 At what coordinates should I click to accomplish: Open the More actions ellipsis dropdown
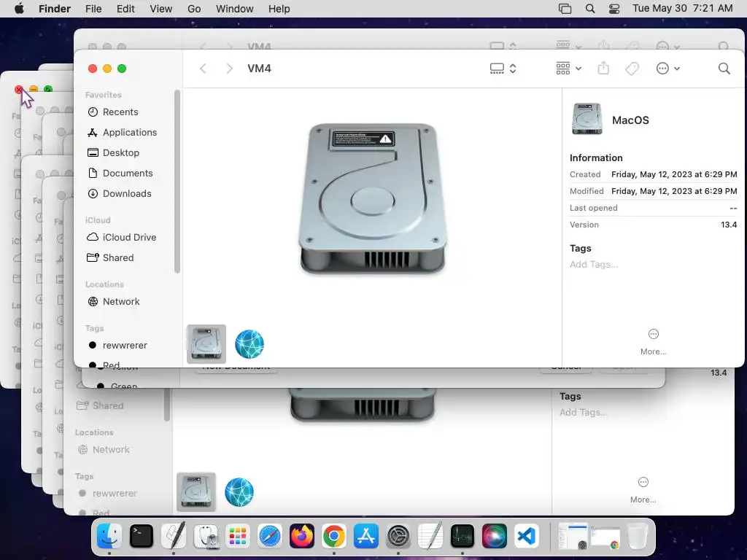(x=668, y=69)
